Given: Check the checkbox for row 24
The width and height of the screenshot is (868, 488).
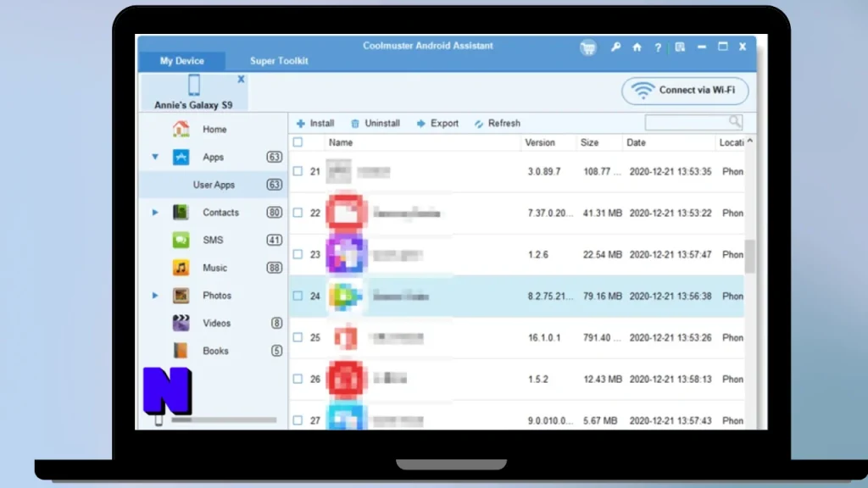Looking at the screenshot, I should tap(298, 296).
